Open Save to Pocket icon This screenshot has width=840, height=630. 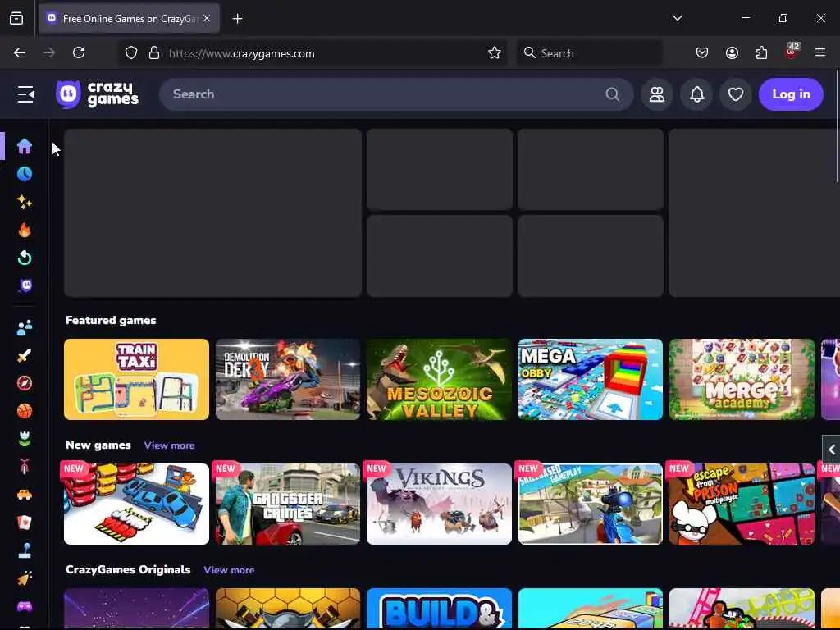click(702, 53)
